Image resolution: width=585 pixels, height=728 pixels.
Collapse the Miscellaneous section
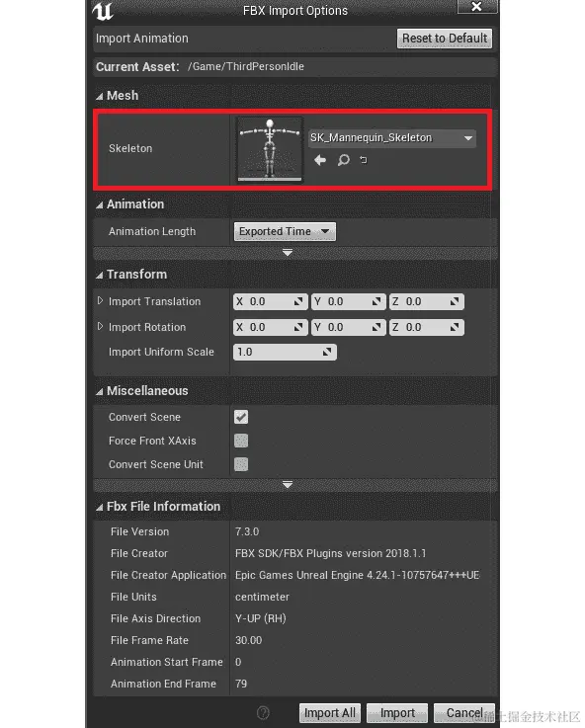point(100,391)
